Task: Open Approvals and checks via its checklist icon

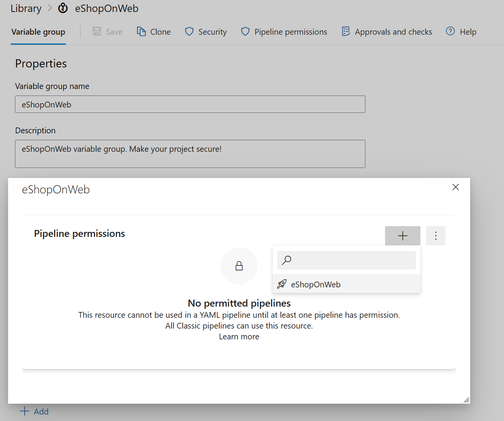Action: 345,31
